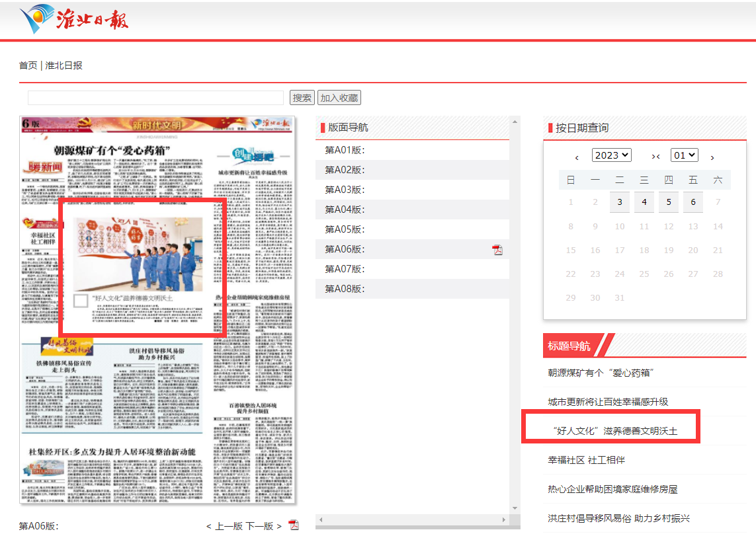Click the scroll-down arrow of 版面导航 list

click(516, 507)
